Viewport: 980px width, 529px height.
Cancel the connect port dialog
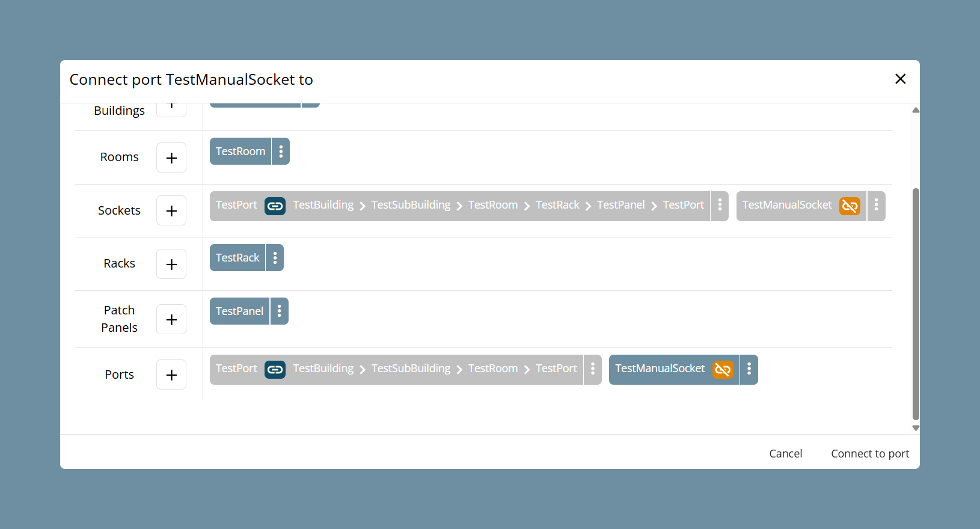pos(786,454)
